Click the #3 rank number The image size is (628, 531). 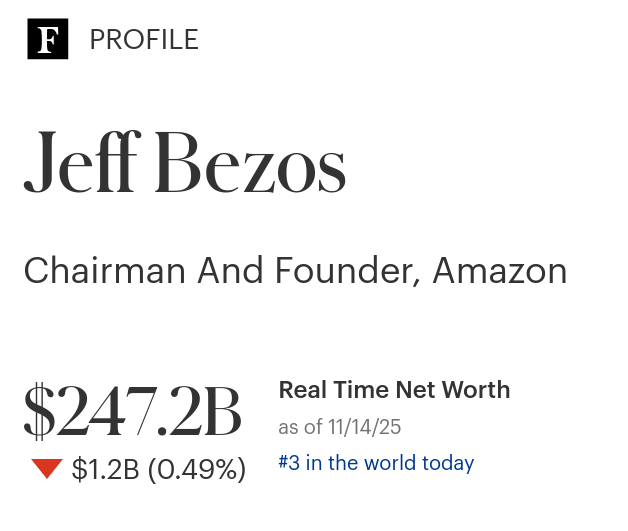click(290, 463)
